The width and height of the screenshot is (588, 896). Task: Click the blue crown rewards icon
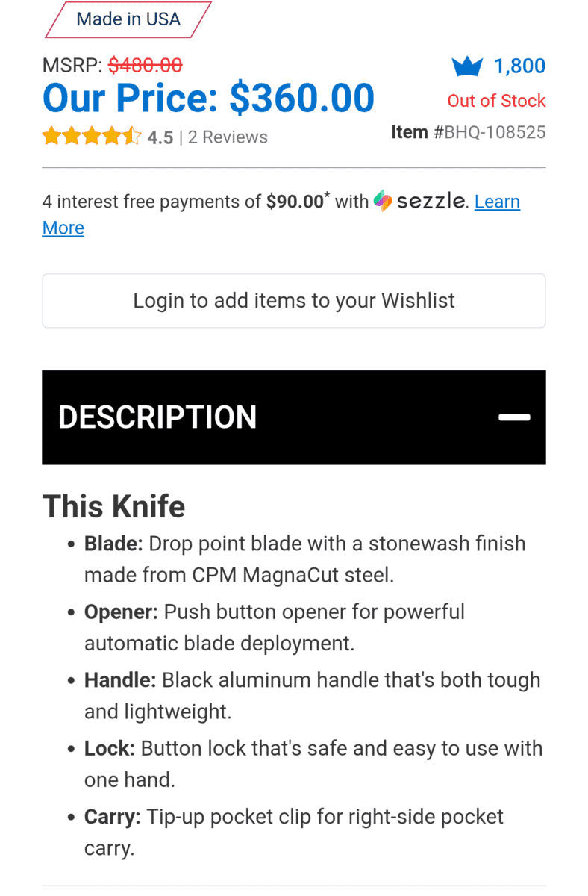467,67
